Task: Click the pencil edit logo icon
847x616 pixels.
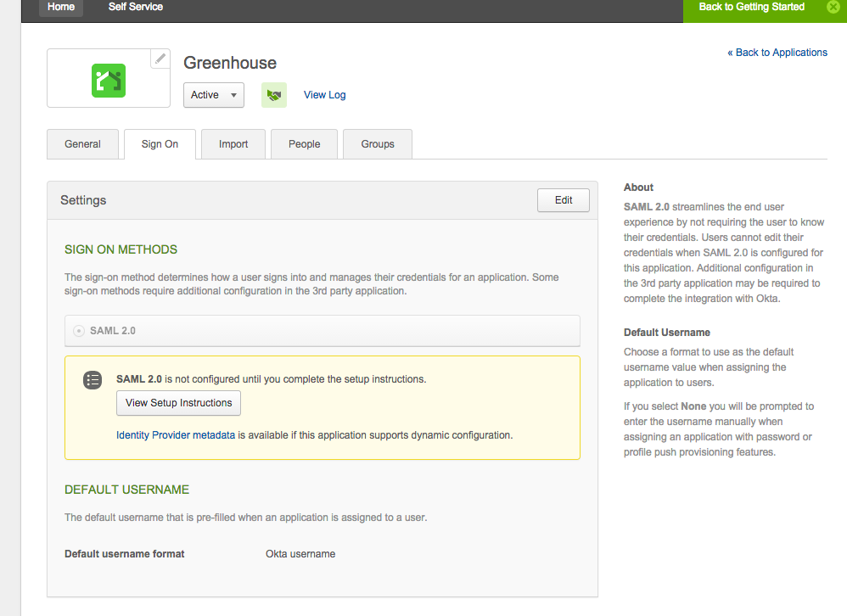Action: pyautogui.click(x=160, y=59)
